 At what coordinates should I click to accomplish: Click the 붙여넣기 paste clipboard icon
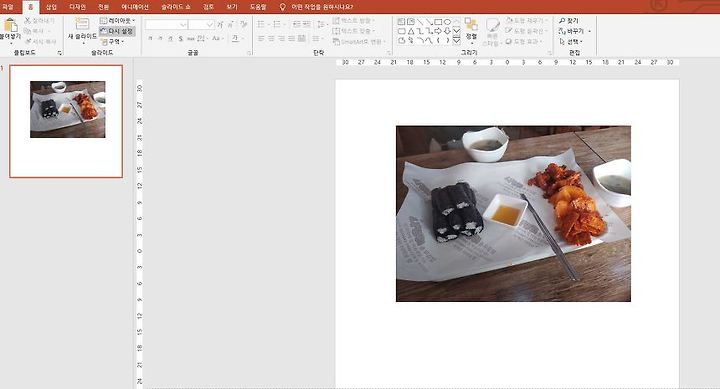[11, 25]
